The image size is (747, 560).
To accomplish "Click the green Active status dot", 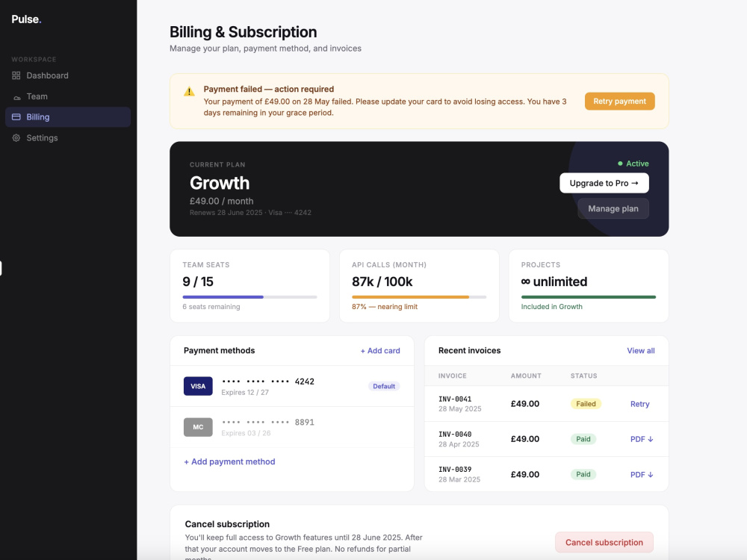I will pyautogui.click(x=620, y=164).
